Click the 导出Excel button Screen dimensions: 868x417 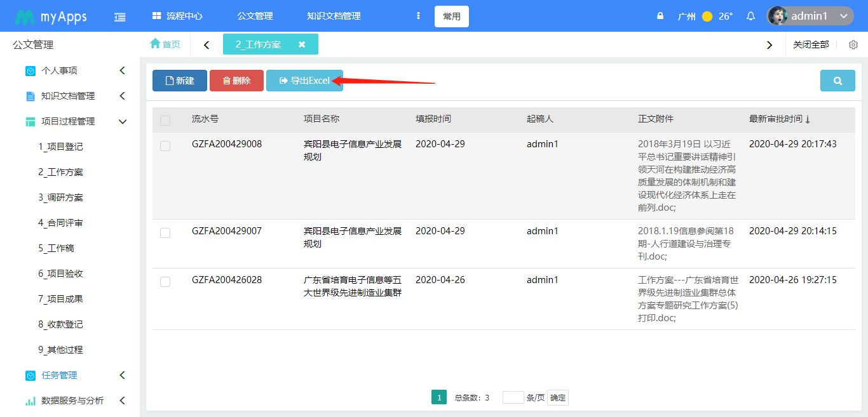pos(304,81)
